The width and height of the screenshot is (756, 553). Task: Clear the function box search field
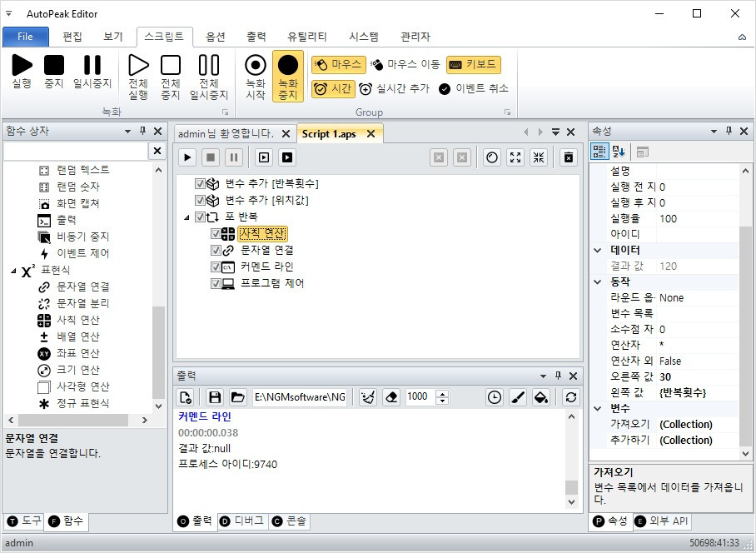157,151
